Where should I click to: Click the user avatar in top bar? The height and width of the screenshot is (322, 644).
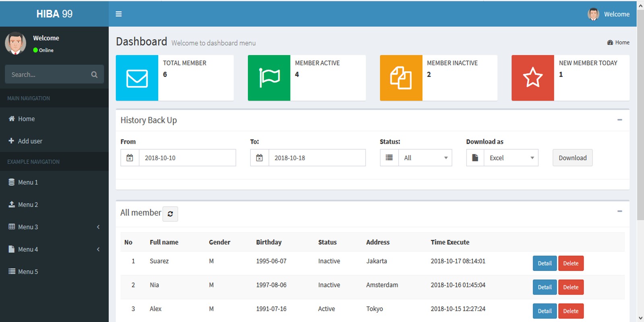593,14
